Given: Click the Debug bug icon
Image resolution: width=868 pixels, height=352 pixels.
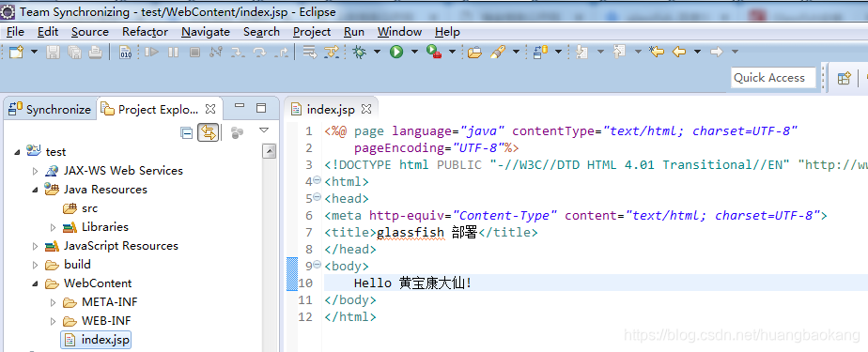Looking at the screenshot, I should pyautogui.click(x=359, y=52).
